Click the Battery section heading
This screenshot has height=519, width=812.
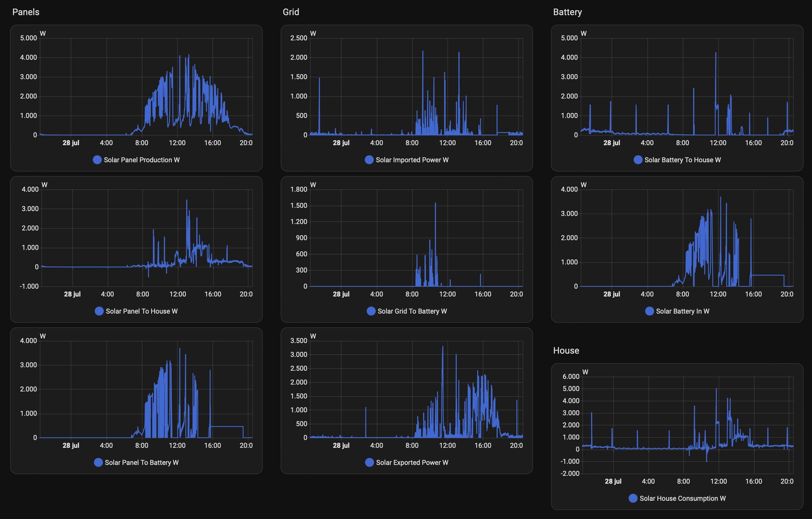click(568, 12)
